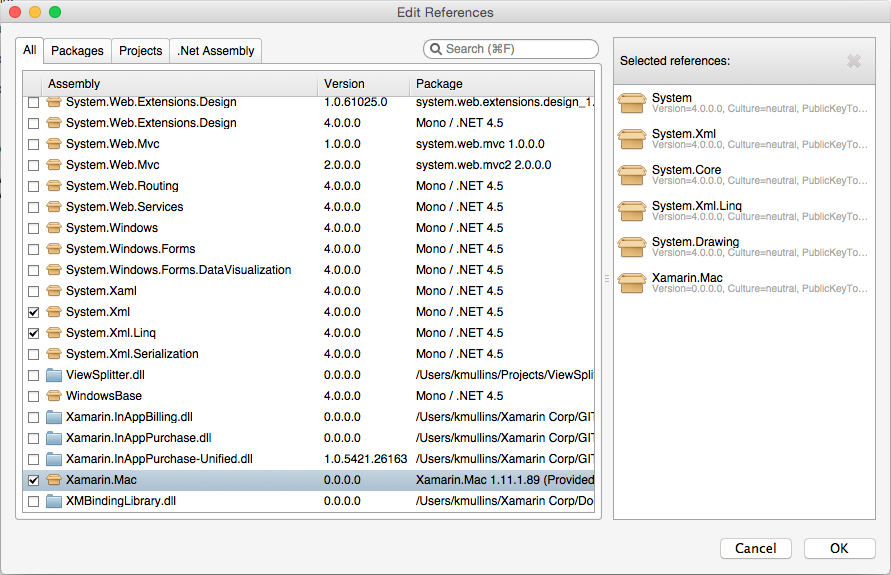Click the XMBindingLibrary.dll folder icon
Screen dimensions: 891x575
[54, 501]
